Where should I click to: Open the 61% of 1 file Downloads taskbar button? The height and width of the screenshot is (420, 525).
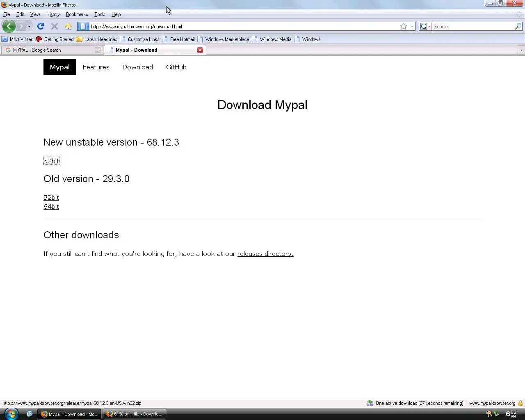[x=135, y=414]
